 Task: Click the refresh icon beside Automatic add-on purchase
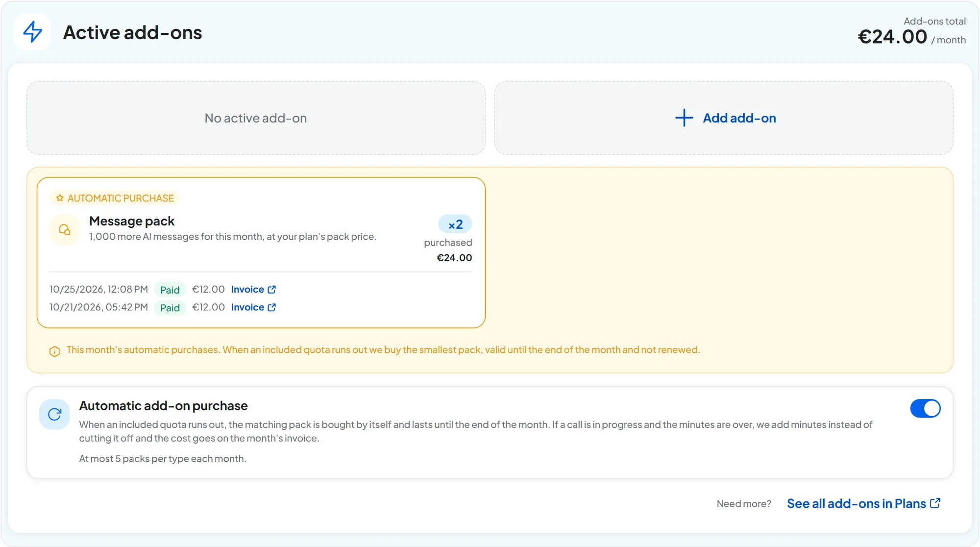[54, 415]
